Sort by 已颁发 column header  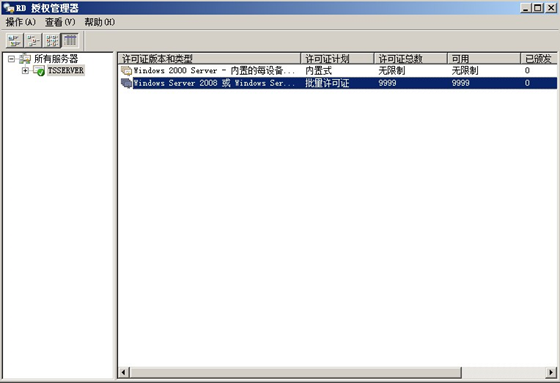pos(539,59)
